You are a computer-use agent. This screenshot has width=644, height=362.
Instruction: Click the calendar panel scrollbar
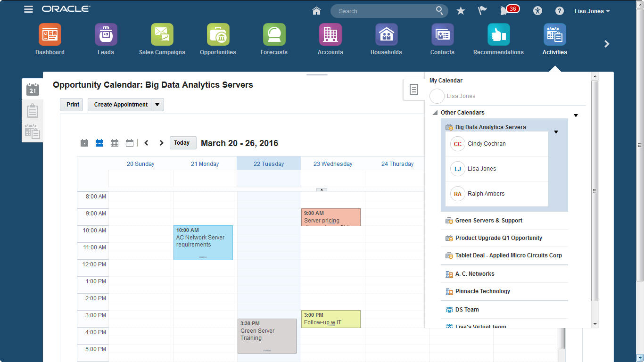point(594,191)
